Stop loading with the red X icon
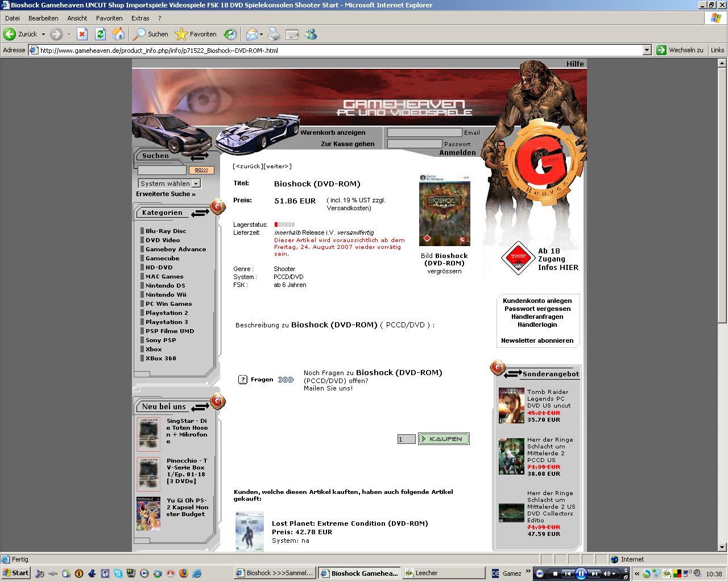This screenshot has width=728, height=582. pyautogui.click(x=82, y=34)
